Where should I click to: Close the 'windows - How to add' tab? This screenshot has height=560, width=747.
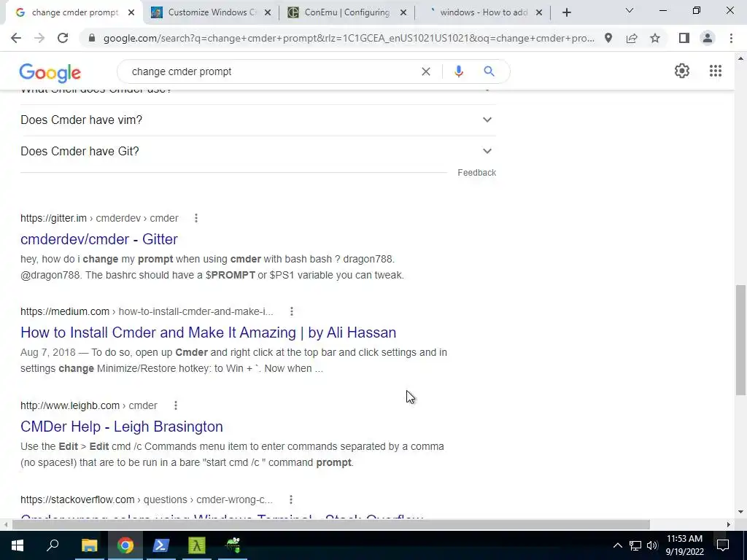coord(539,13)
